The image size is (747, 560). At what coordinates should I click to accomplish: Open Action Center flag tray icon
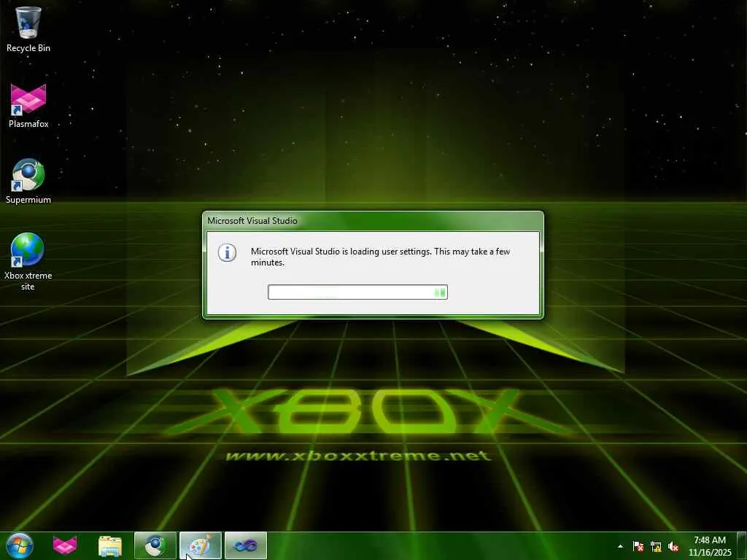638,546
